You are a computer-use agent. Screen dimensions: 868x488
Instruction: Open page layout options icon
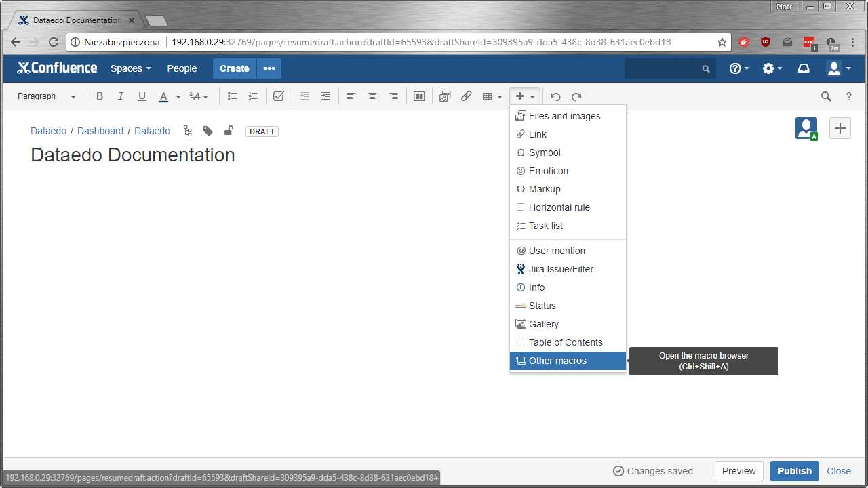418,96
